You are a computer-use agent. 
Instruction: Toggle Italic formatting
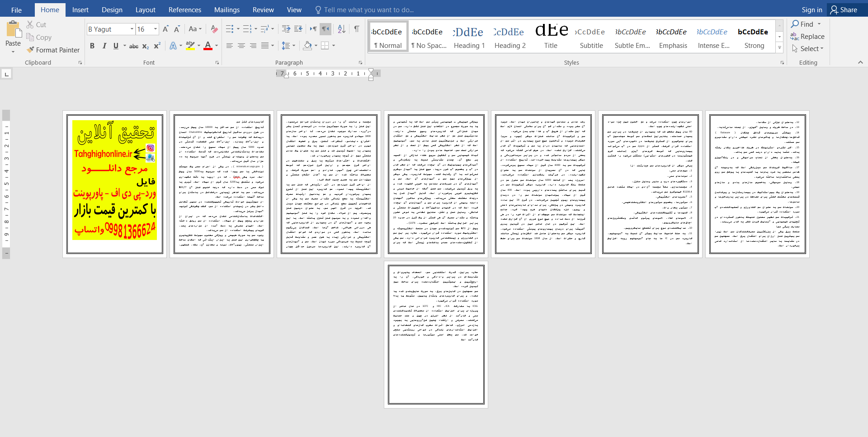click(x=104, y=46)
